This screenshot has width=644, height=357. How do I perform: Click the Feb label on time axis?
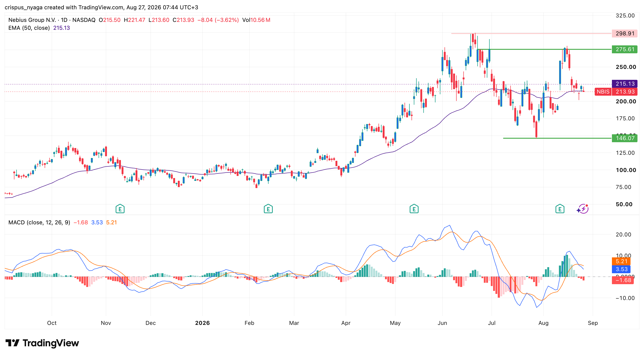click(x=249, y=323)
